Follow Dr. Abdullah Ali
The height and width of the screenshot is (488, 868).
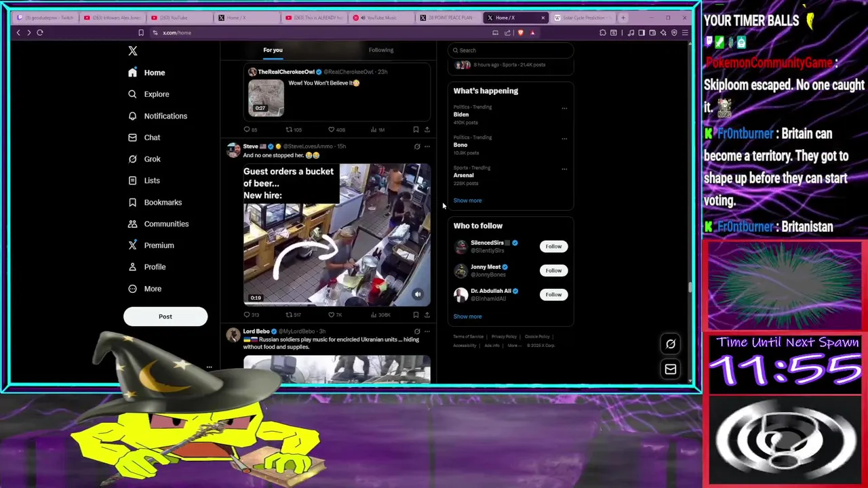click(553, 295)
